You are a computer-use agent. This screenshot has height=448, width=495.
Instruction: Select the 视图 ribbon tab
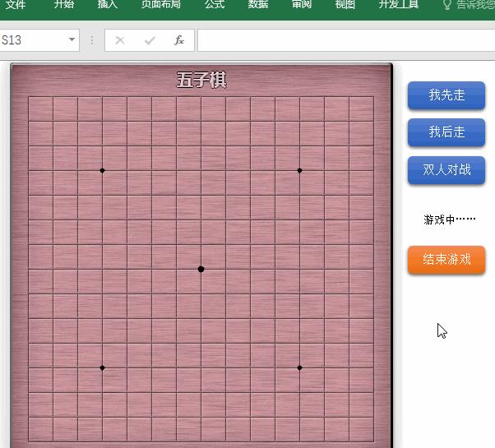[345, 4]
